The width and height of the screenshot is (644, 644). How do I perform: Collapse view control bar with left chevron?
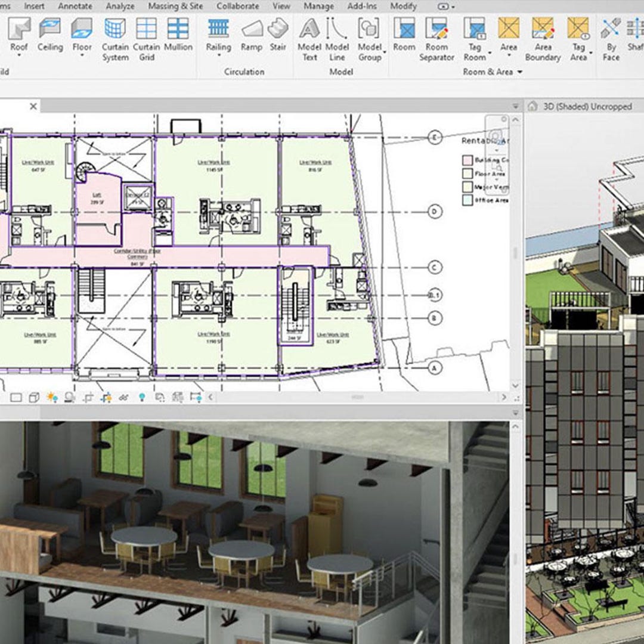tap(210, 397)
